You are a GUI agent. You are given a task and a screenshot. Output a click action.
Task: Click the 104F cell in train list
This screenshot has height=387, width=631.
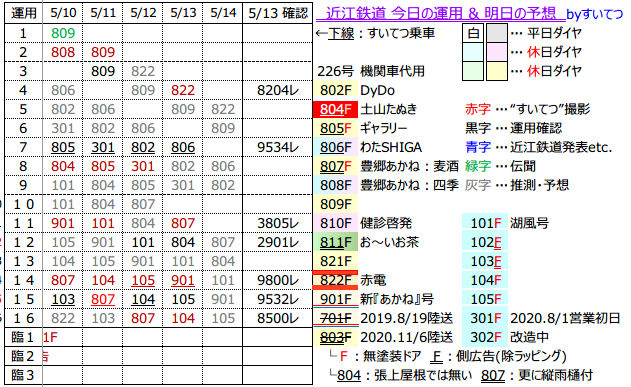click(x=485, y=280)
